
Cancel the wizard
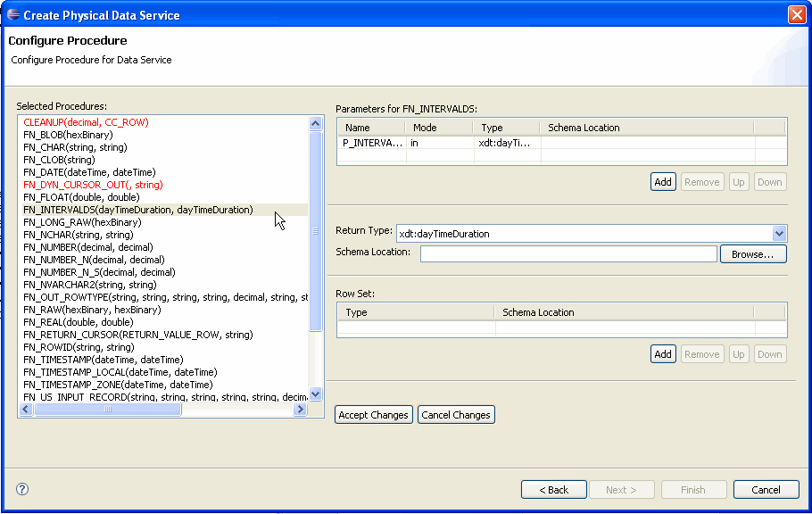point(766,490)
